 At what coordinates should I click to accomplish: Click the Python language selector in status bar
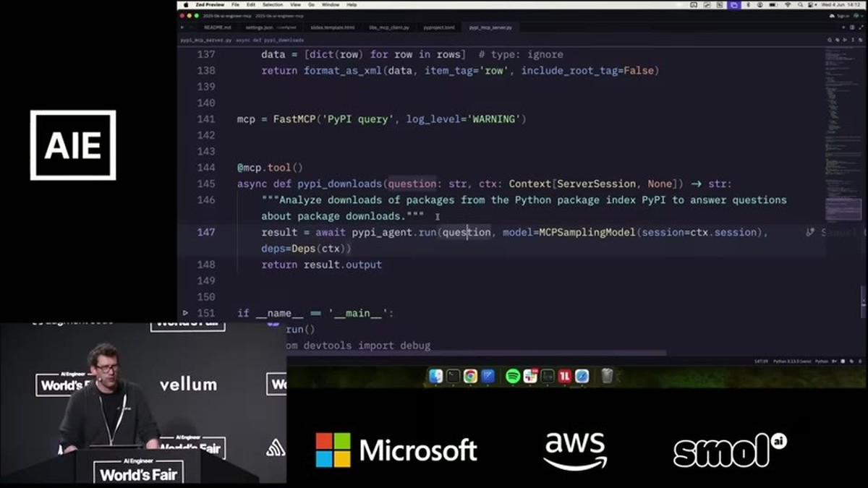coord(822,361)
